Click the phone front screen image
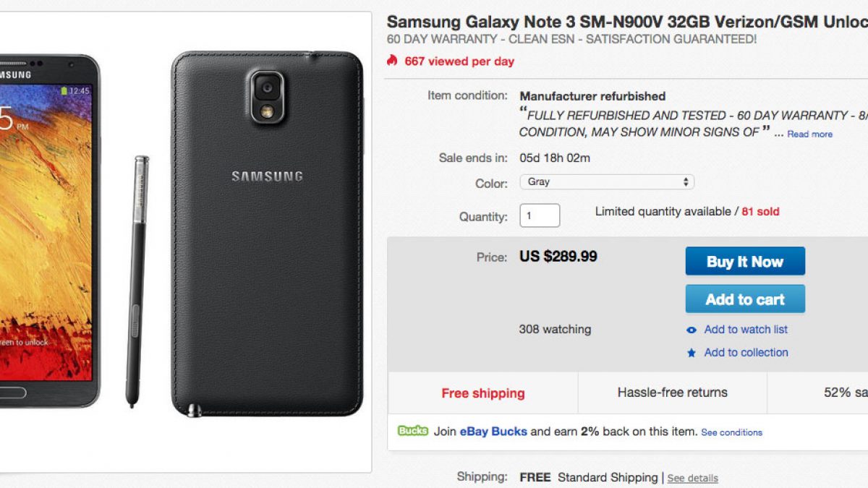This screenshot has height=488, width=868. click(x=47, y=231)
